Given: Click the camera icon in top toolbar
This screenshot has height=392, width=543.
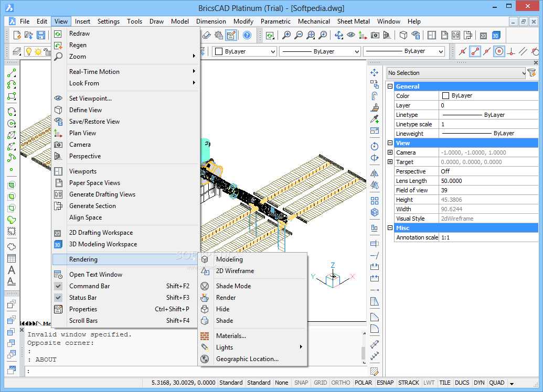Looking at the screenshot, I should (x=375, y=35).
